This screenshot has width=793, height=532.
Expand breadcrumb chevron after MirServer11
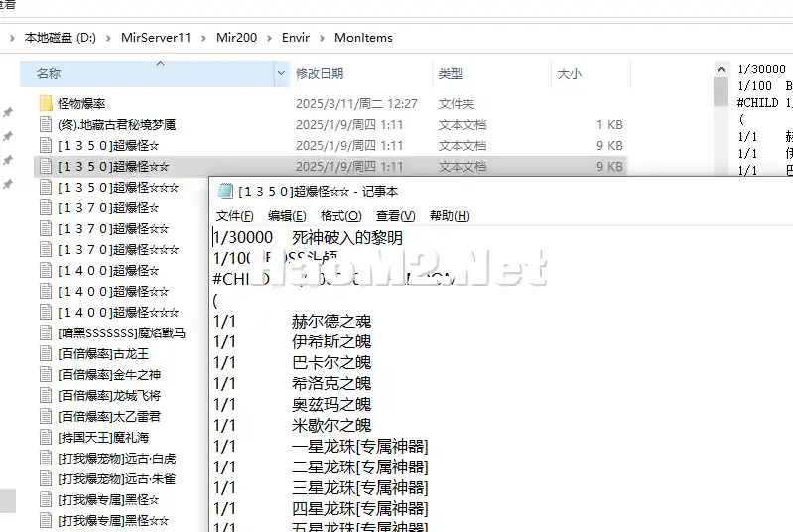tap(203, 38)
